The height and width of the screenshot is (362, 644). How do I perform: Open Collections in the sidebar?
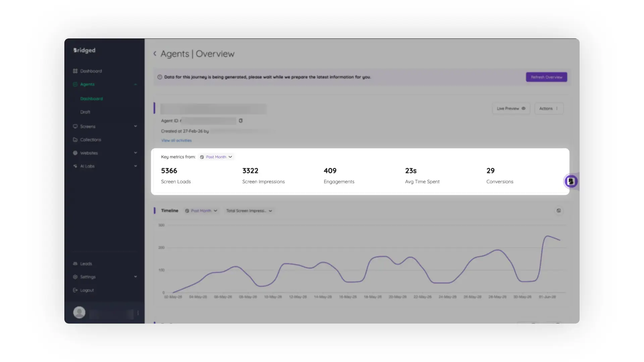point(91,140)
